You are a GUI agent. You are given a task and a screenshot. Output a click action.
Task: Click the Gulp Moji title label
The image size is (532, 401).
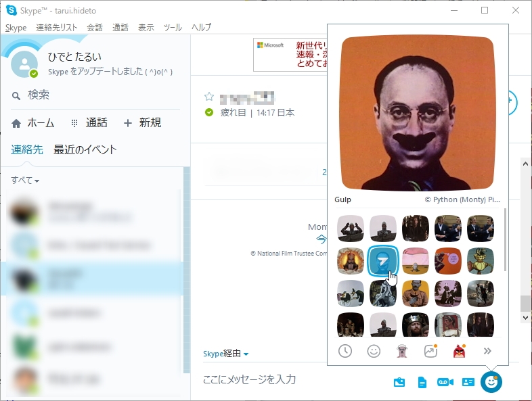(x=342, y=199)
